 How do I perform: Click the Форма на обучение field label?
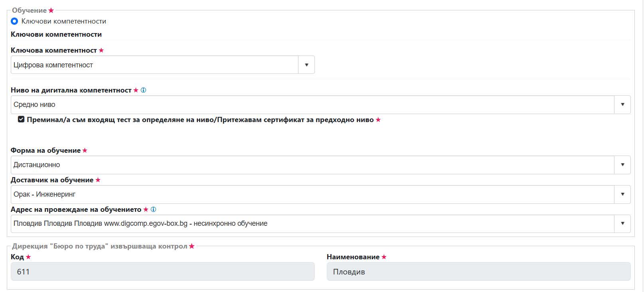click(x=45, y=150)
